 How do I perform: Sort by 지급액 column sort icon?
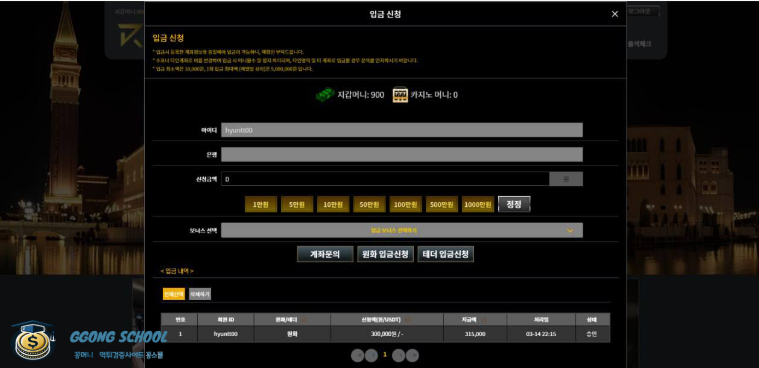tap(484, 320)
